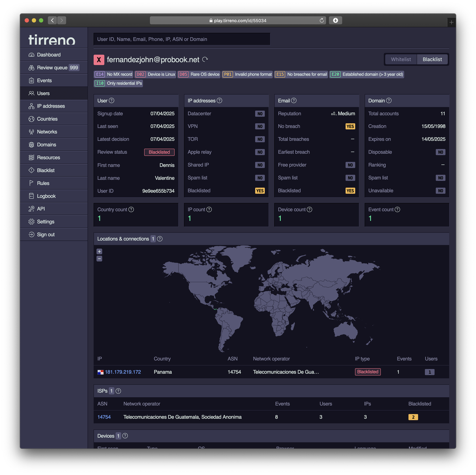Show help for IP addresses panel
Screen dimensions: 476x475
click(219, 100)
